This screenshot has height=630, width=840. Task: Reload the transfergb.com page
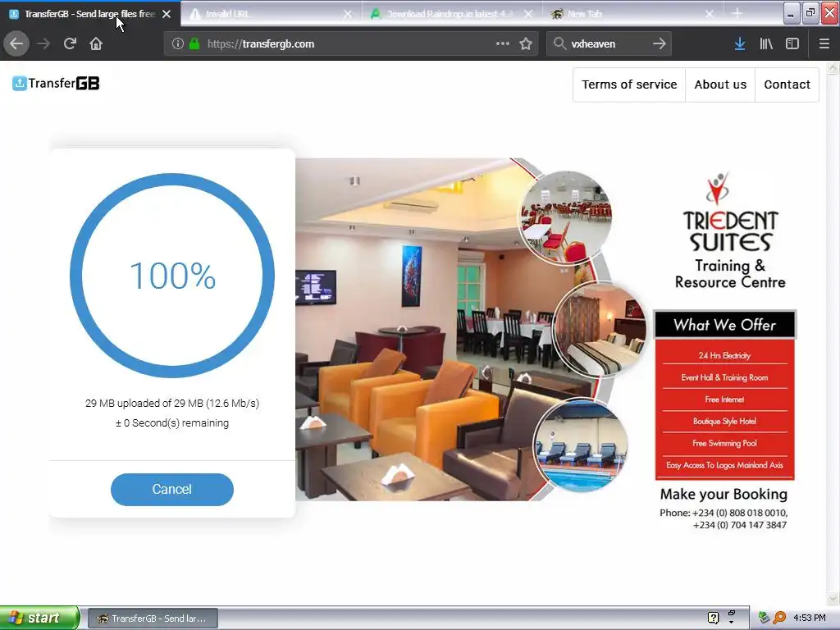(70, 44)
